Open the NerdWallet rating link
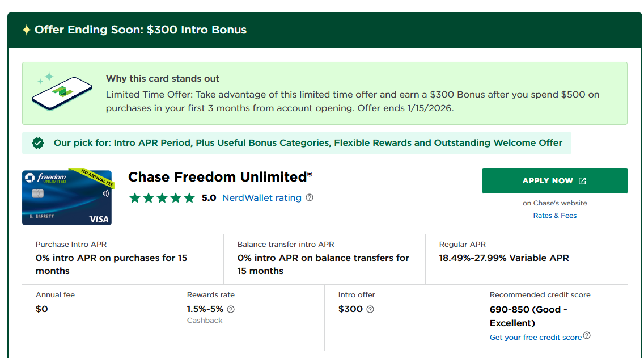 pos(262,197)
